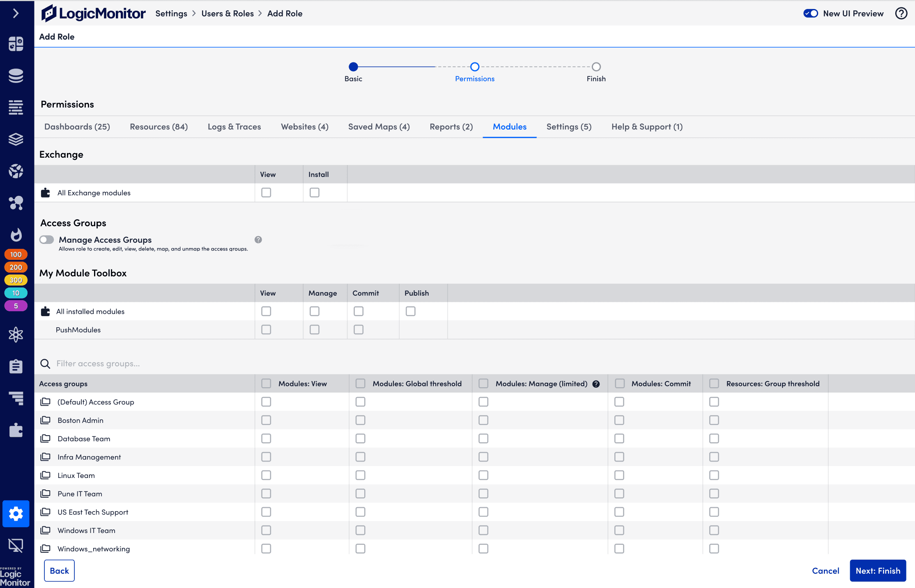915x588 pixels.
Task: Click the Back button
Action: point(59,570)
